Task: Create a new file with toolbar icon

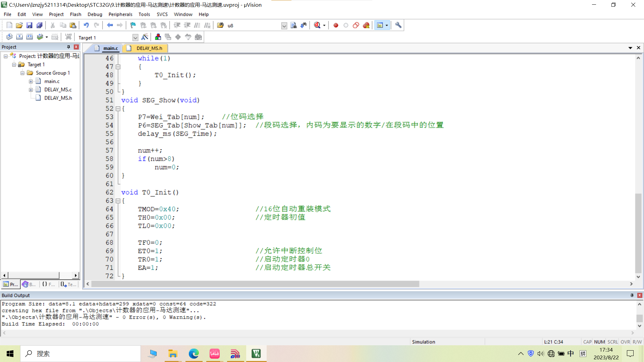Action: click(x=9, y=25)
